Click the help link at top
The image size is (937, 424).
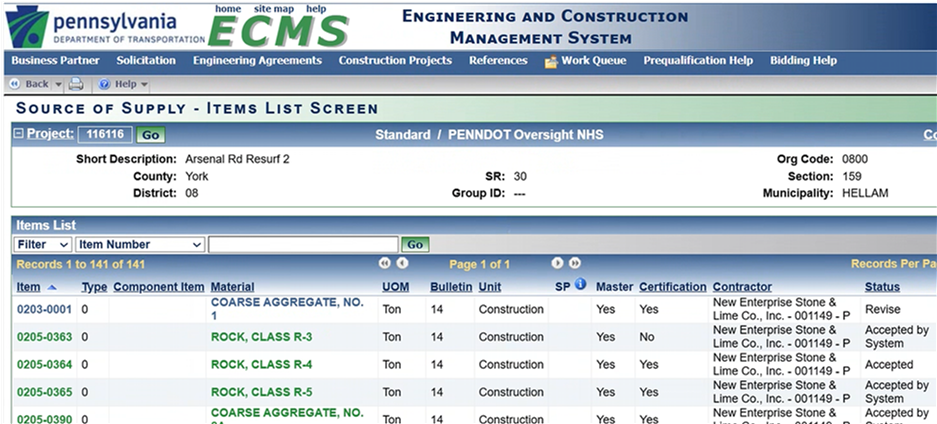click(316, 9)
